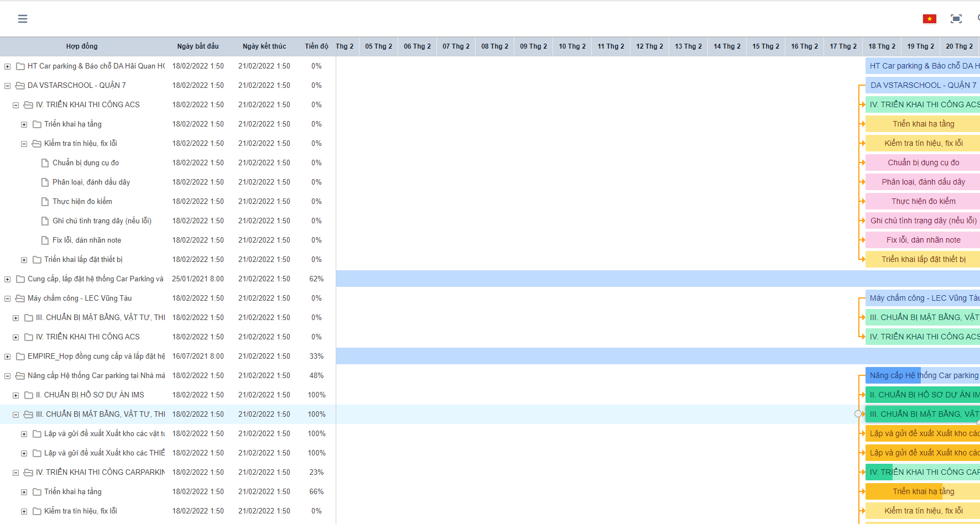The height and width of the screenshot is (524, 980).
Task: Click the Vietnam flag language icon
Action: [929, 19]
